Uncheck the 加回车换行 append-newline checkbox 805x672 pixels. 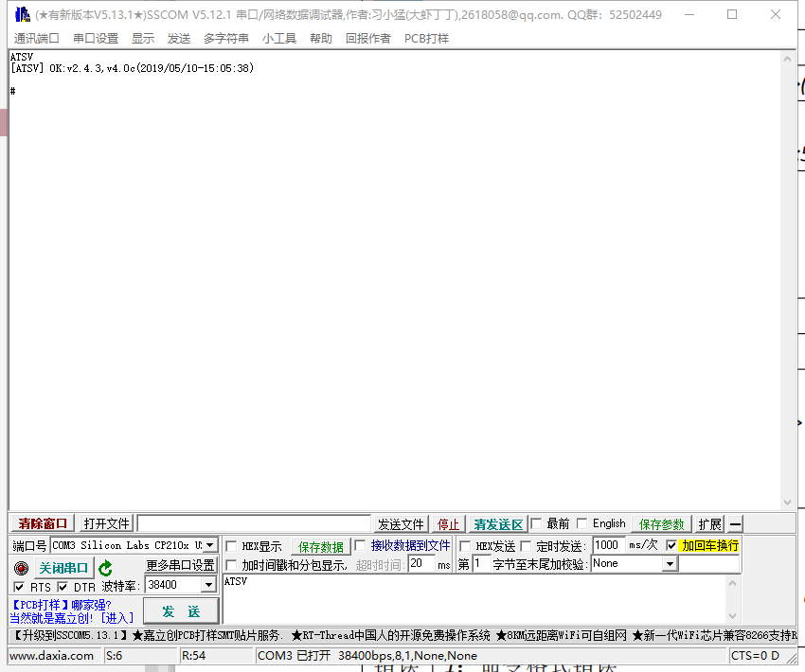(x=671, y=545)
